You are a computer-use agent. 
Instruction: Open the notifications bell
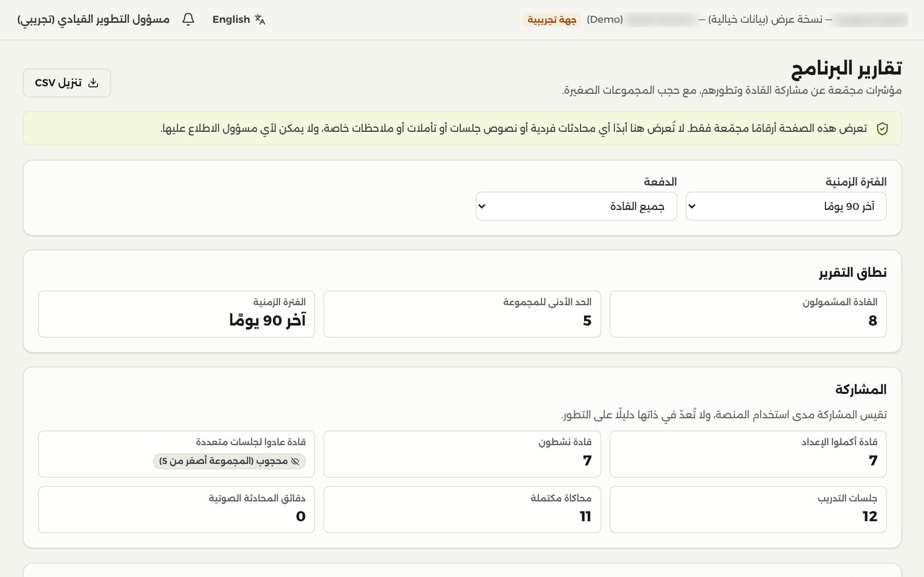pos(188,19)
